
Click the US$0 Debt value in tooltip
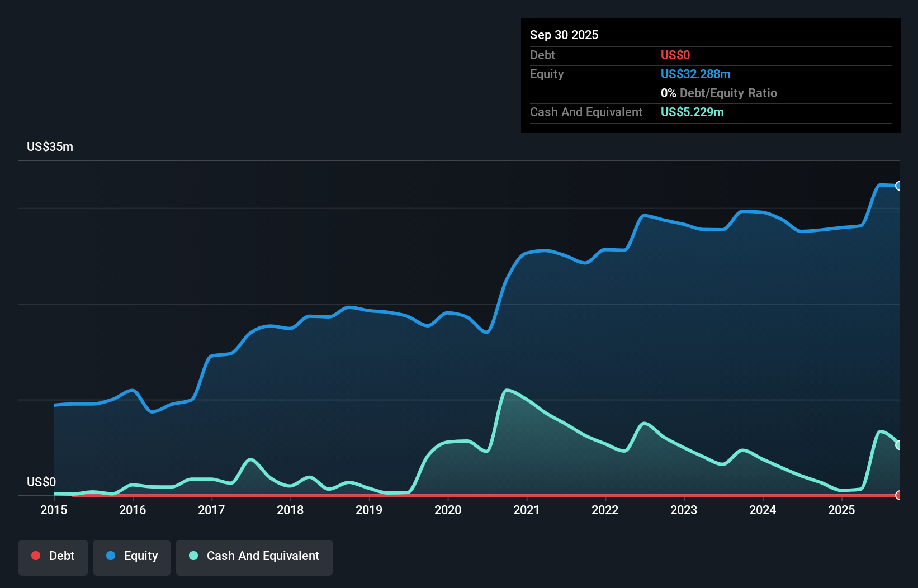pos(675,55)
